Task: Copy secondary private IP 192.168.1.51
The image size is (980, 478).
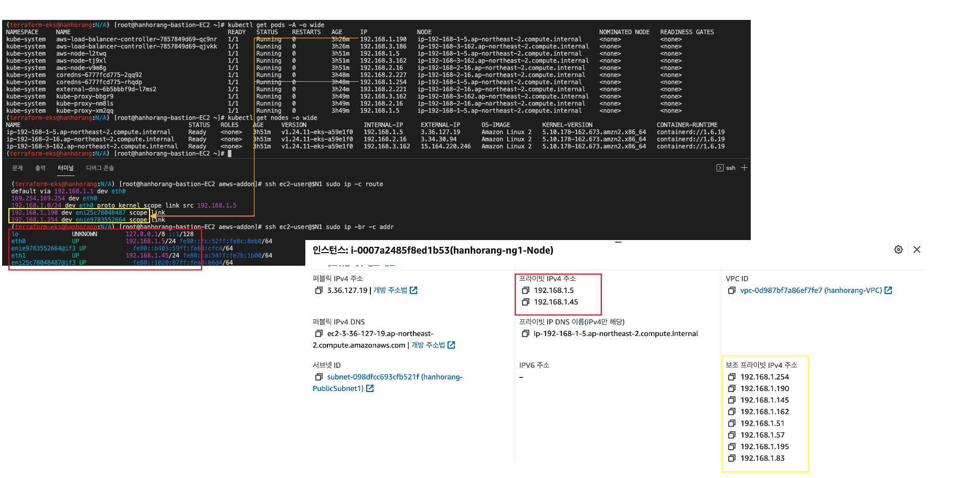Action: (732, 423)
